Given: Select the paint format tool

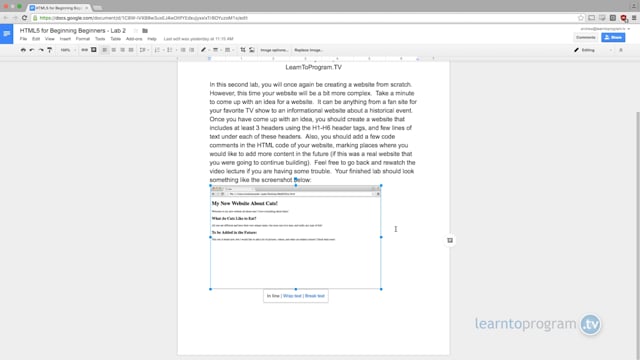Looking at the screenshot, I should coord(49,50).
